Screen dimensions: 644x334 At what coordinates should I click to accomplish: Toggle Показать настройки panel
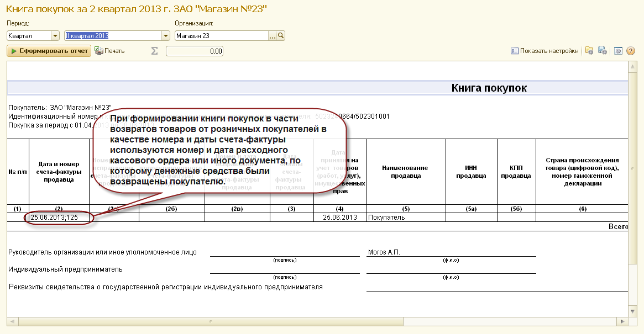[544, 51]
